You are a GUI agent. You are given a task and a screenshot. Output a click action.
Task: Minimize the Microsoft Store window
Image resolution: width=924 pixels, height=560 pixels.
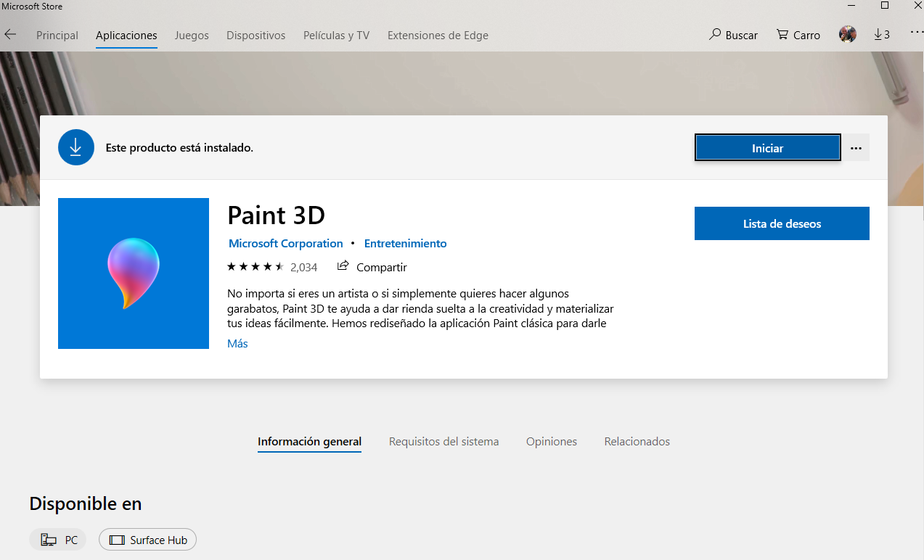[851, 6]
